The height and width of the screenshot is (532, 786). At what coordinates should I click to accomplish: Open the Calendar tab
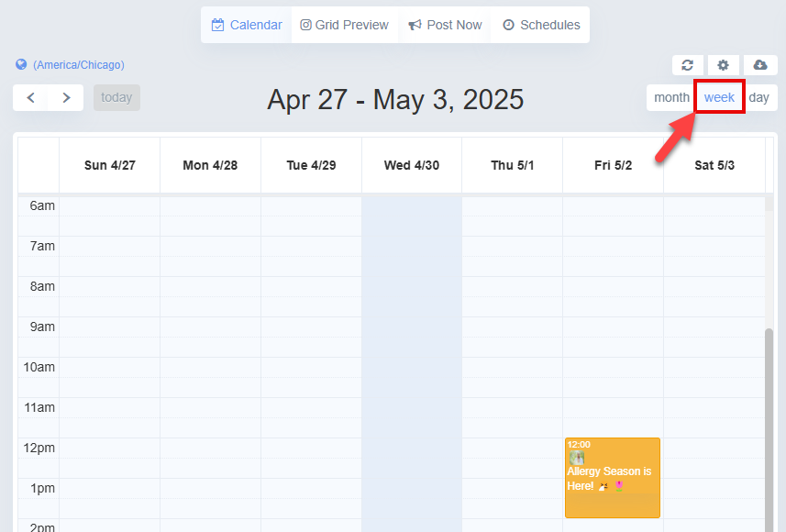tap(246, 25)
